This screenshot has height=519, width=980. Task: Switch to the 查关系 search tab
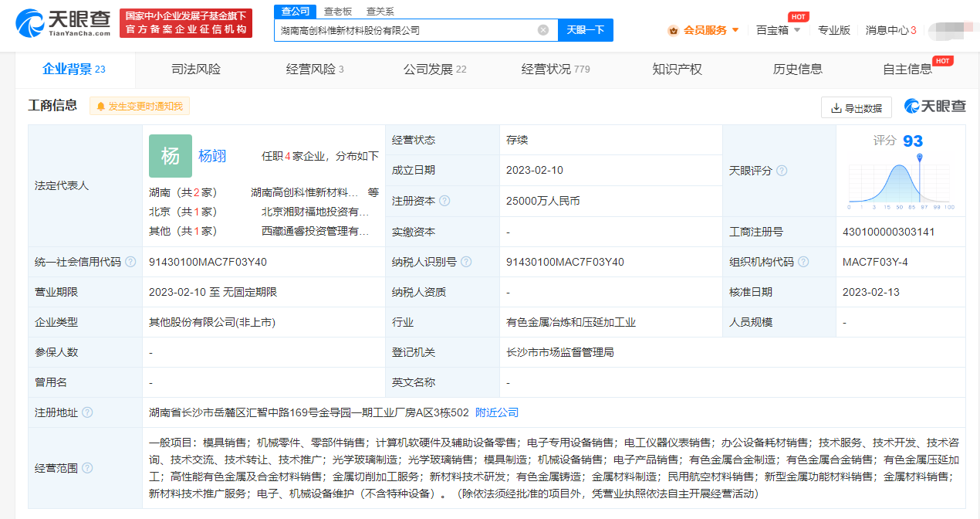(380, 11)
